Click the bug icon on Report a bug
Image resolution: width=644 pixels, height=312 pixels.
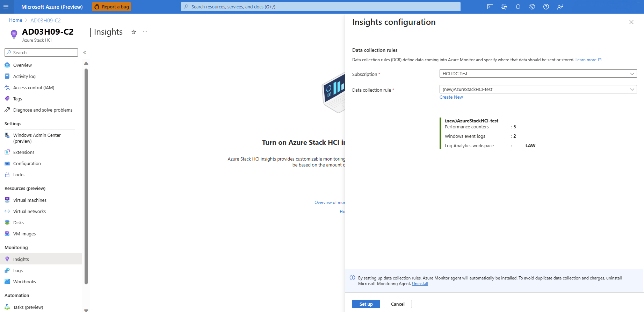coord(97,7)
